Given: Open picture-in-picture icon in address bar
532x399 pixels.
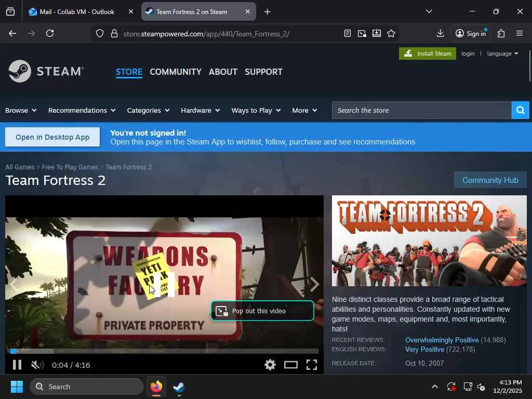Looking at the screenshot, I should click(x=362, y=33).
